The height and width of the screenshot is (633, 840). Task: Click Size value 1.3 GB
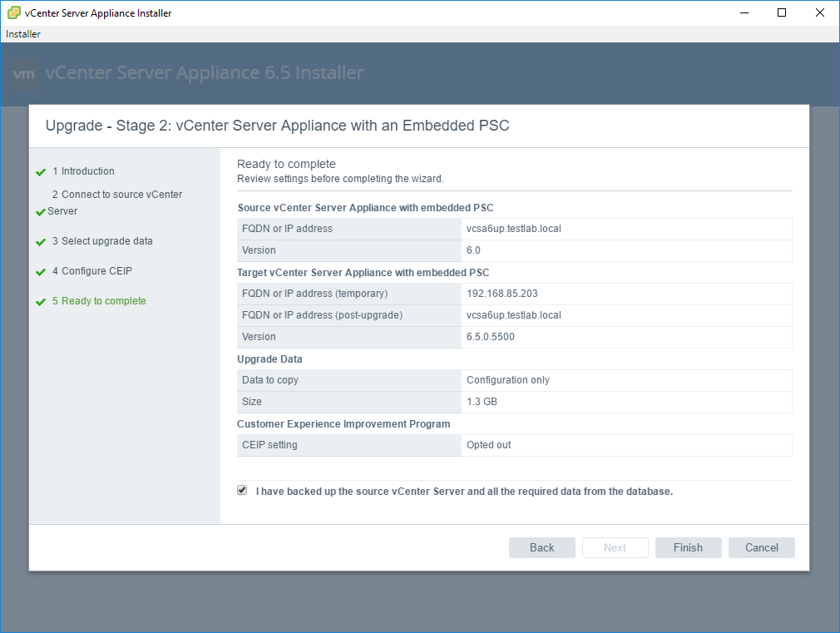coord(482,402)
